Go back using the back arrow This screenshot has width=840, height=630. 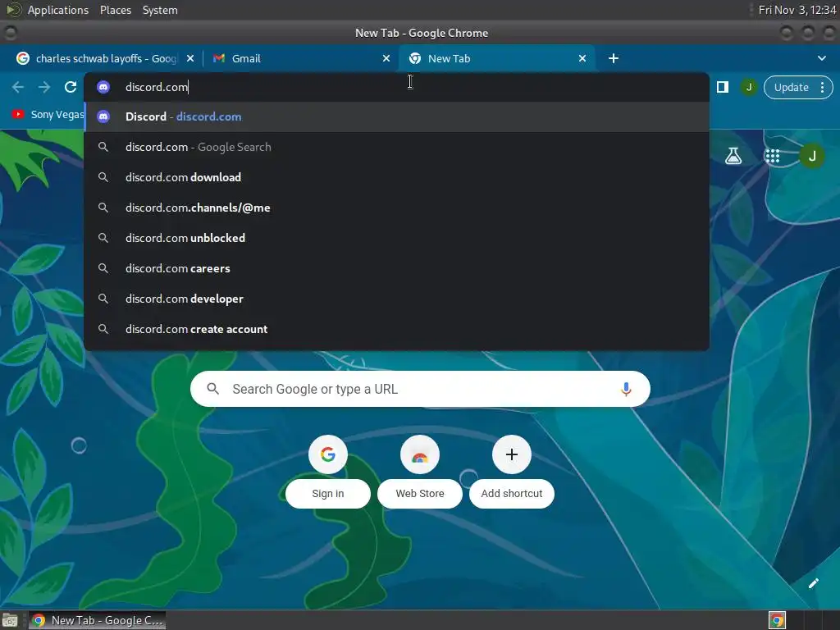tap(18, 87)
